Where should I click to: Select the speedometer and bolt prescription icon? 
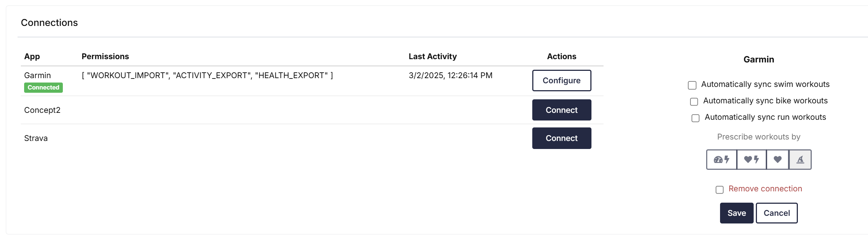point(722,160)
